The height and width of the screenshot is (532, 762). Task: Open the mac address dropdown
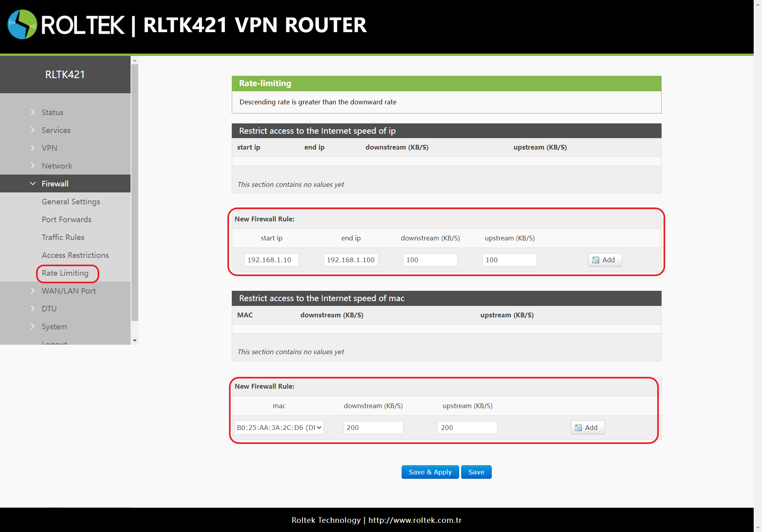pos(279,428)
